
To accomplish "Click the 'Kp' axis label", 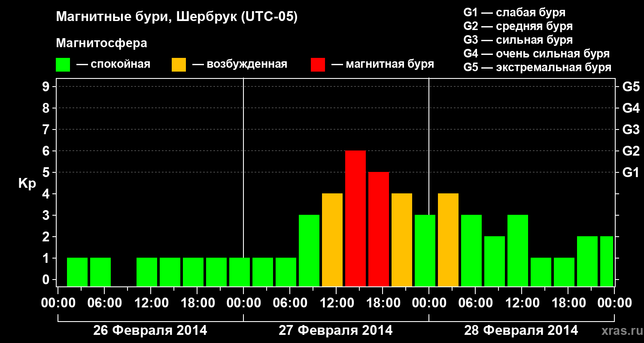I will point(27,184).
